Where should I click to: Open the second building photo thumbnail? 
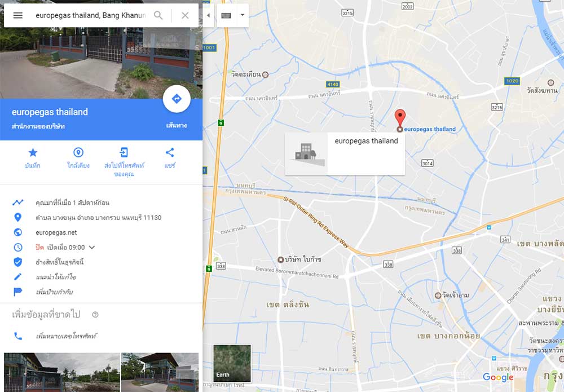click(160, 372)
